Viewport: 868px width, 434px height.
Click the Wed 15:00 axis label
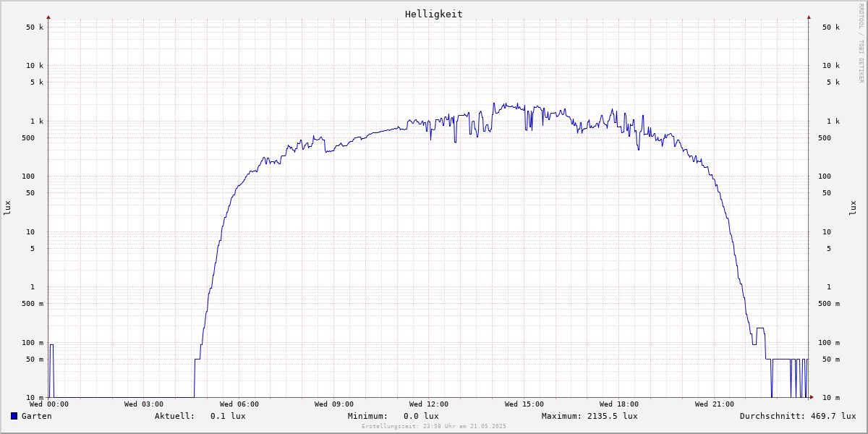point(524,404)
